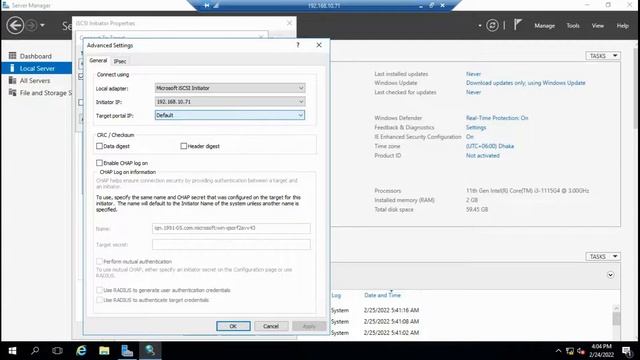Click the Dhaka time zone link
The image size is (640, 360).
pyautogui.click(x=490, y=146)
